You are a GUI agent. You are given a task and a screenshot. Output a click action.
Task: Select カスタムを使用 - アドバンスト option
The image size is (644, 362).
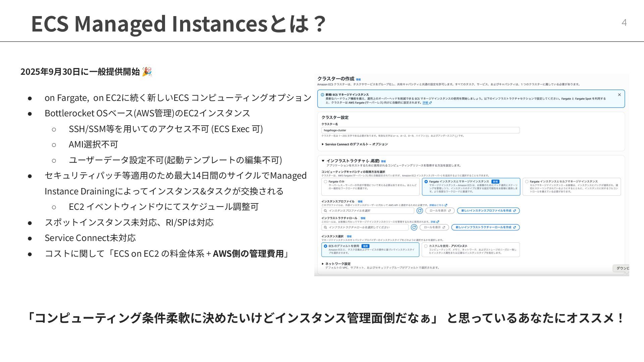pyautogui.click(x=426, y=246)
